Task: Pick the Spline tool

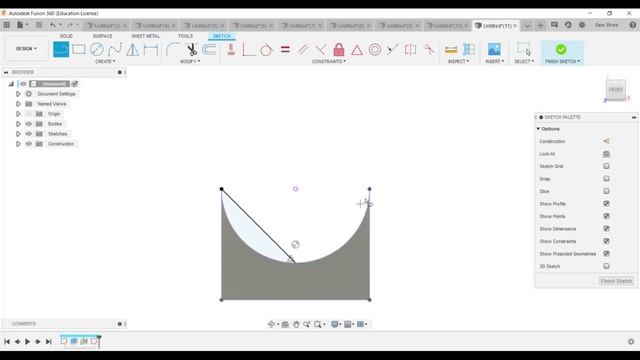Action: pos(115,49)
